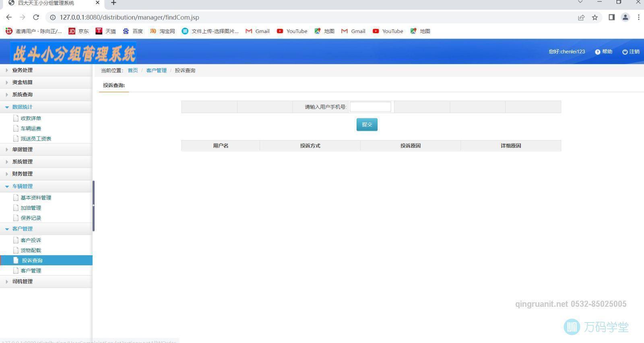
Task: Open a new tab with plus icon
Action: [x=114, y=3]
